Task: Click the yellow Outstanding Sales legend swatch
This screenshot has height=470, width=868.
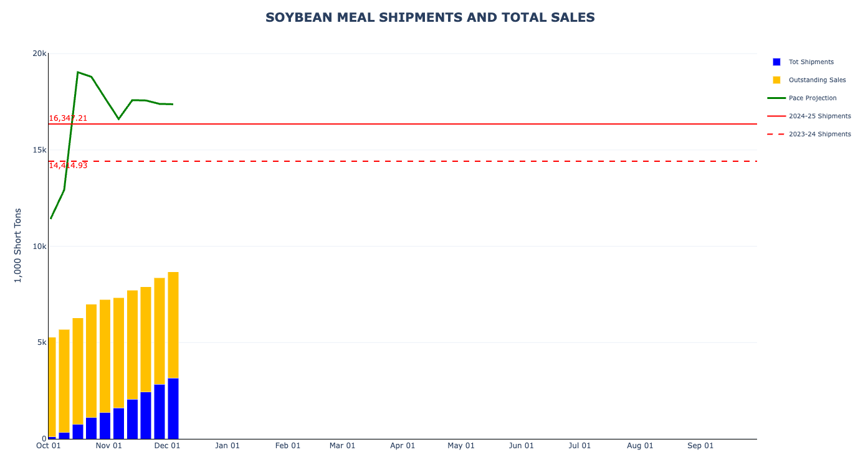Action: (776, 80)
